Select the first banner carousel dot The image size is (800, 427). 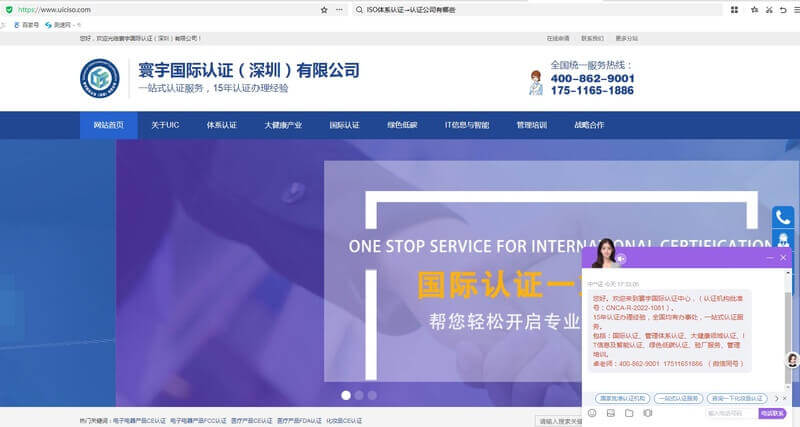(x=346, y=395)
